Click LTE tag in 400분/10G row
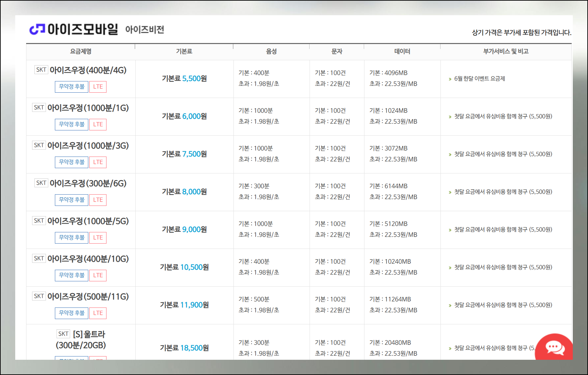 pos(98,275)
